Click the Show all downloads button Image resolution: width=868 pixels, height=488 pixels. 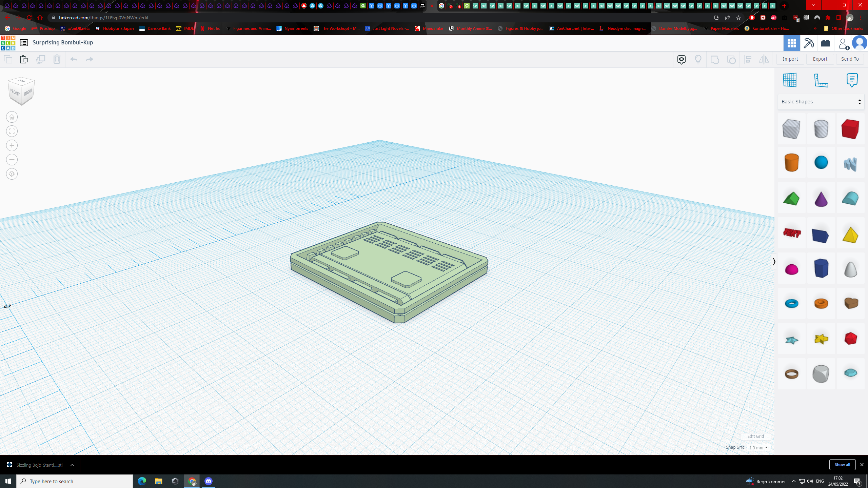[842, 465]
